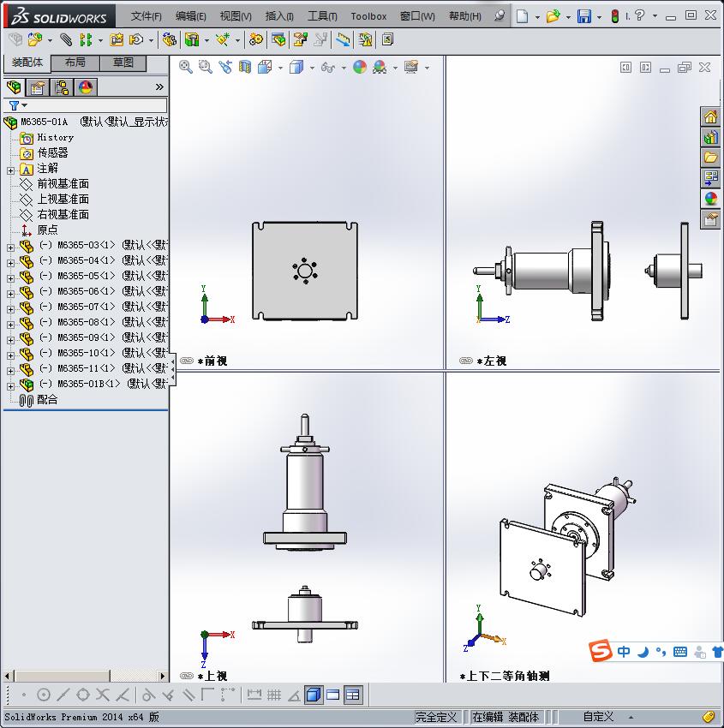Click the Linear Component Pattern icon

pos(86,40)
